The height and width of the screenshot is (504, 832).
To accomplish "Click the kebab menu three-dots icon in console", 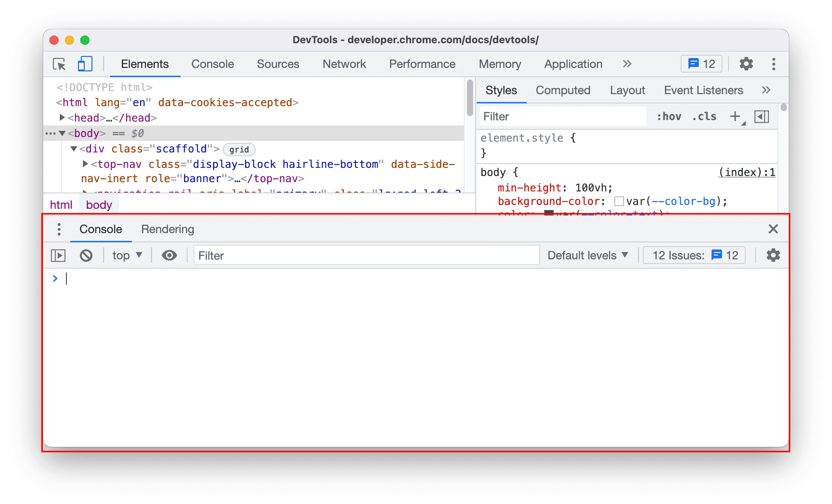I will (x=59, y=229).
